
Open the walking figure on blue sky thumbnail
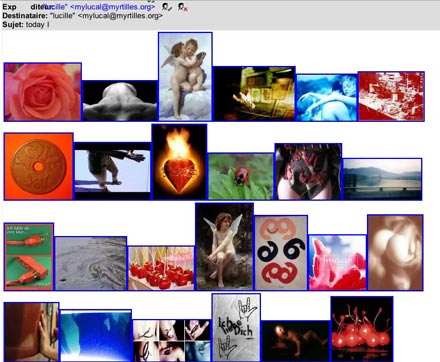click(x=113, y=171)
